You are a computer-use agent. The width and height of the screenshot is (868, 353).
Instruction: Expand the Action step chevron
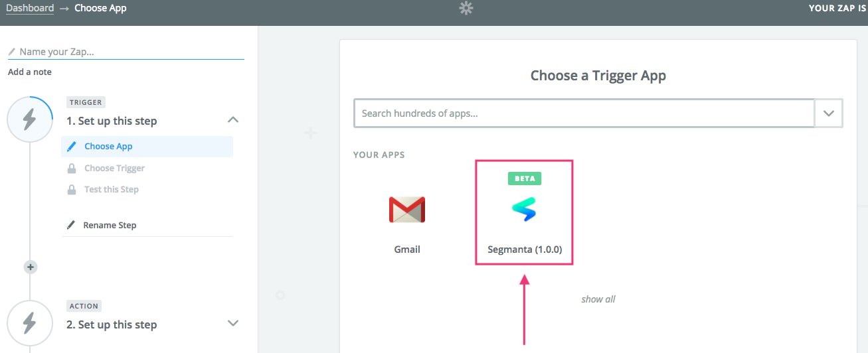click(233, 323)
